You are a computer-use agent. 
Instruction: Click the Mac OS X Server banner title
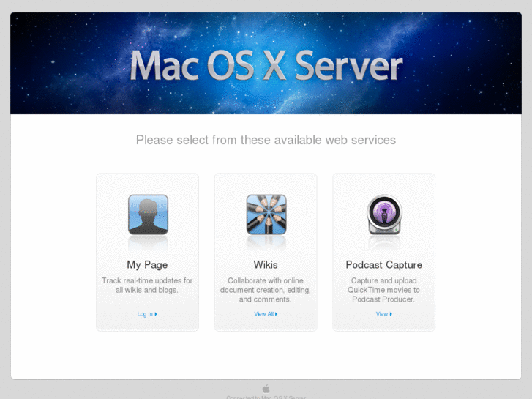coord(266,65)
